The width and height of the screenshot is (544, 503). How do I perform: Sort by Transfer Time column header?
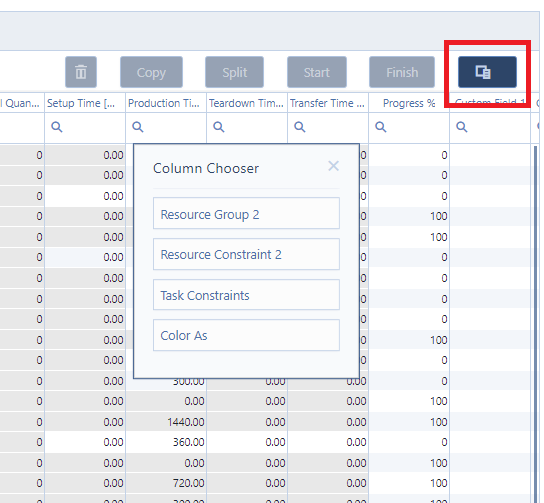(328, 103)
